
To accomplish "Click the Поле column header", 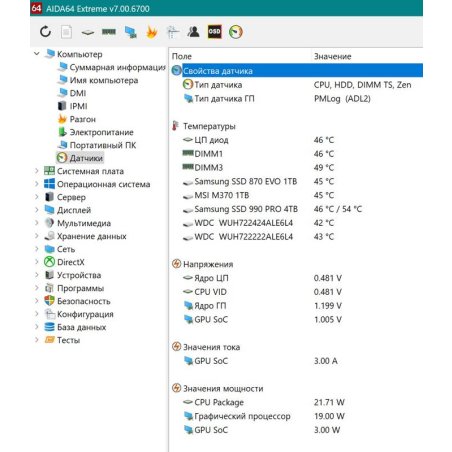I will point(182,56).
